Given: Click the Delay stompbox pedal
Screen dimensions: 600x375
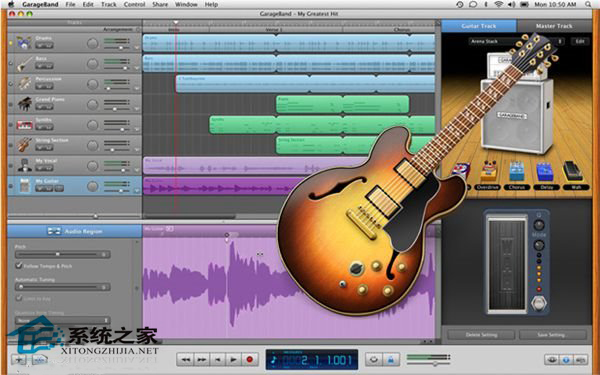Looking at the screenshot, I should pos(544,172).
